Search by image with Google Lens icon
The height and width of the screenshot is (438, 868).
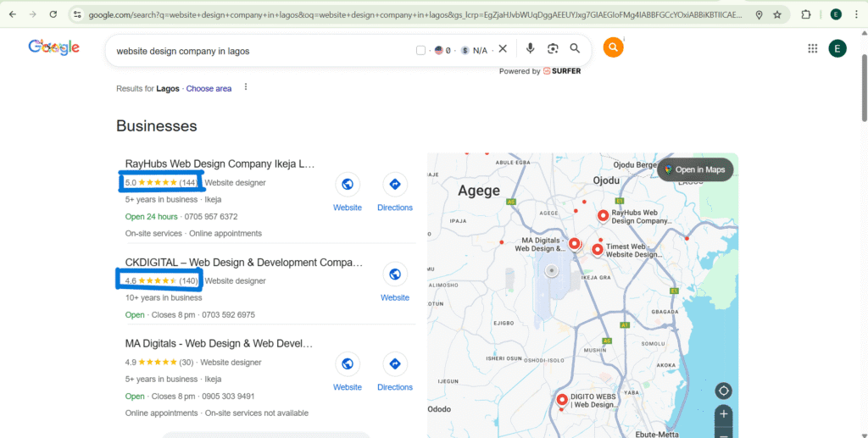tap(553, 48)
